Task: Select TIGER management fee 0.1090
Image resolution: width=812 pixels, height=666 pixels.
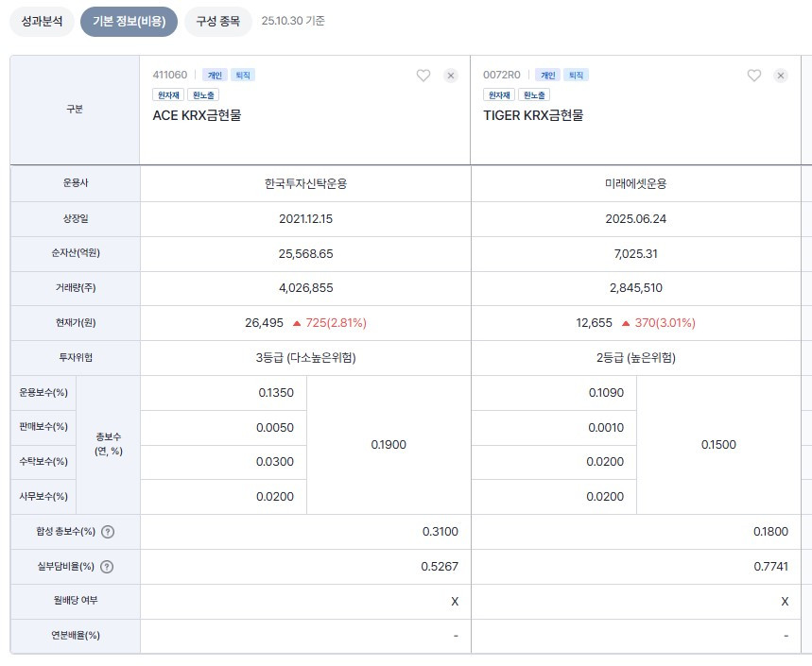Action: (x=606, y=393)
